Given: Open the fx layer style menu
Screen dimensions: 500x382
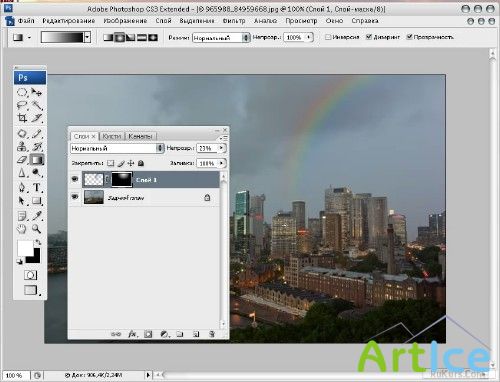Looking at the screenshot, I should (x=132, y=334).
